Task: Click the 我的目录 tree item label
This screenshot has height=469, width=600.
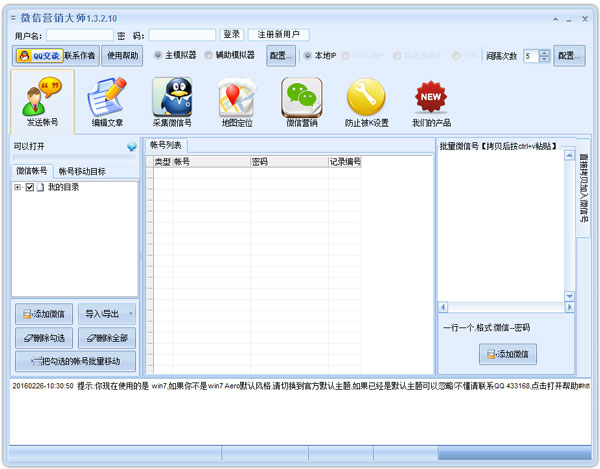Action: click(x=63, y=187)
